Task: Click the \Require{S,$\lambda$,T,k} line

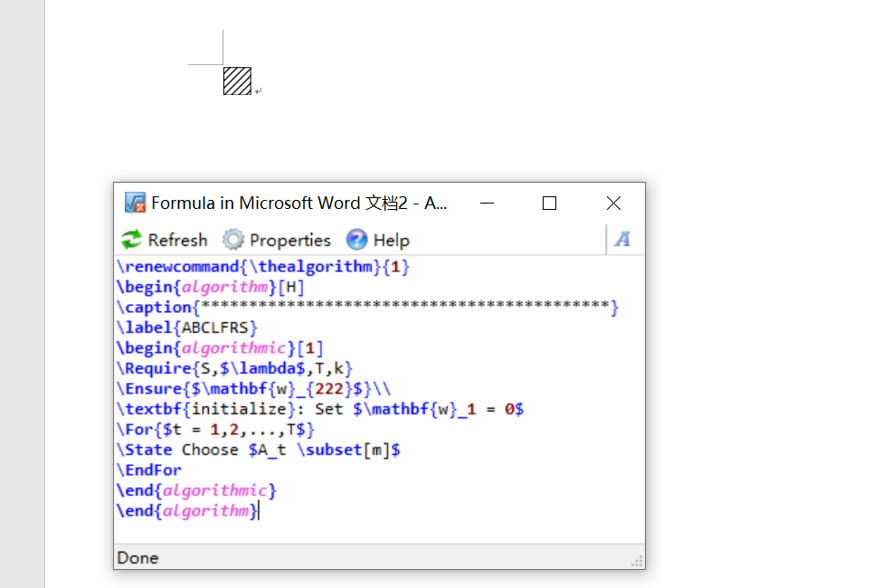Action: pyautogui.click(x=234, y=369)
